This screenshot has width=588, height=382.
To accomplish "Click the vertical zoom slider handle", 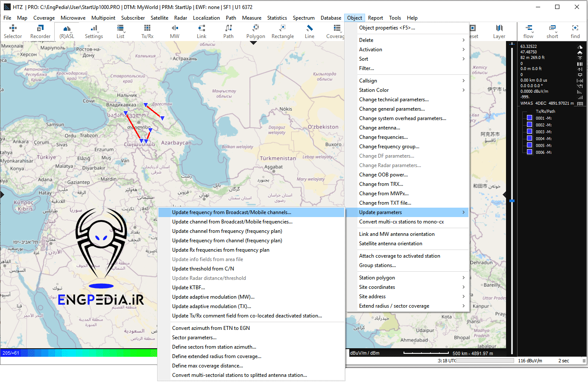I will pyautogui.click(x=512, y=200).
